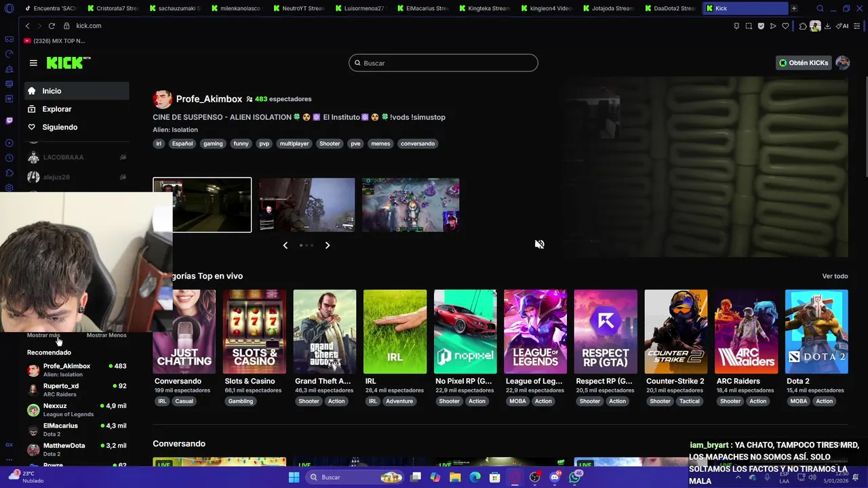Select the Alien Isolation stream thumbnail

click(x=202, y=205)
